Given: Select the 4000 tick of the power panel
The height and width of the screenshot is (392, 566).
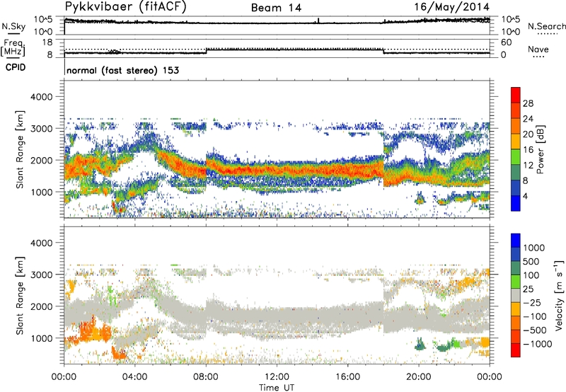Looking at the screenshot, I should (x=42, y=97).
